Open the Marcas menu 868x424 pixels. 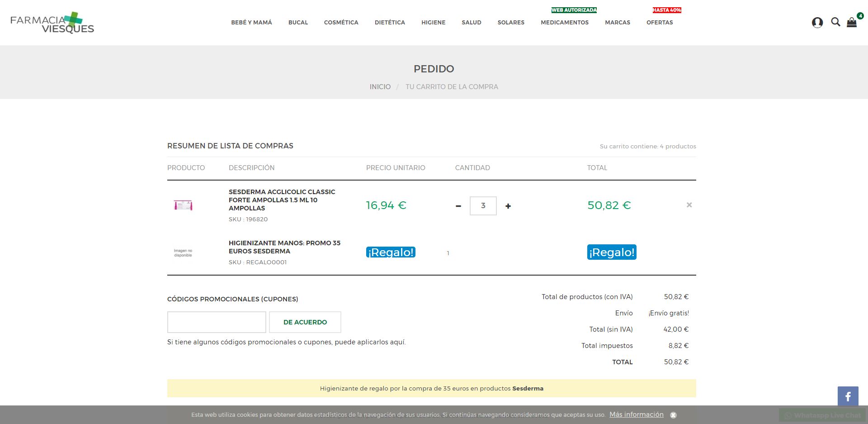(x=618, y=23)
